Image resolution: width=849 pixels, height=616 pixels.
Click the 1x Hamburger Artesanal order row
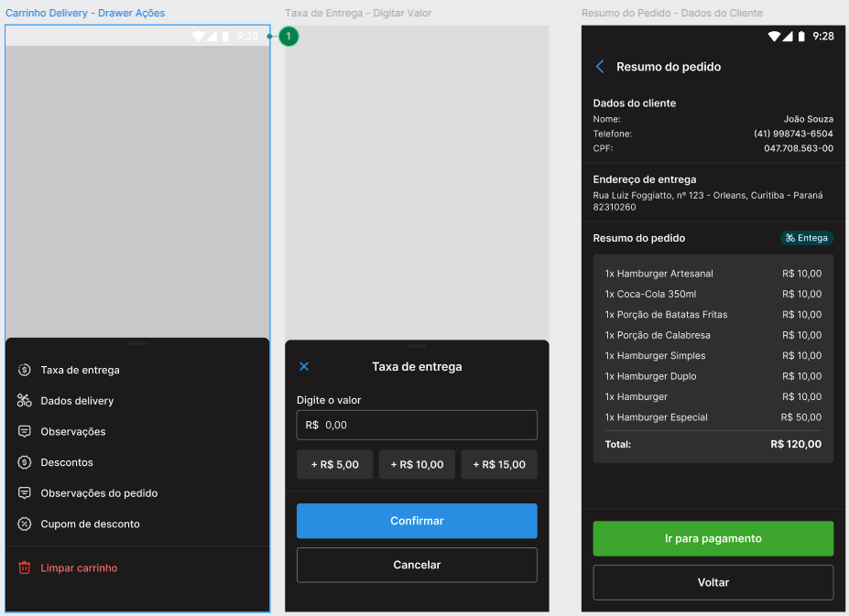(x=713, y=274)
